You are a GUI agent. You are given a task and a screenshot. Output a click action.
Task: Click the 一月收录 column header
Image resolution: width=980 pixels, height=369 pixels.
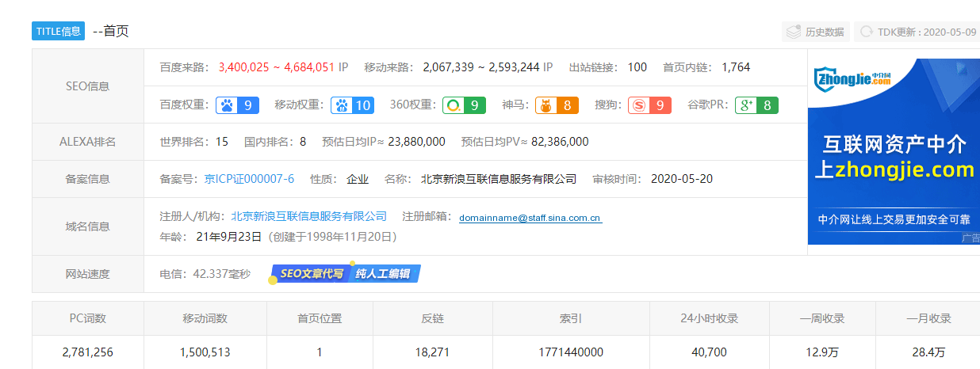(928, 318)
